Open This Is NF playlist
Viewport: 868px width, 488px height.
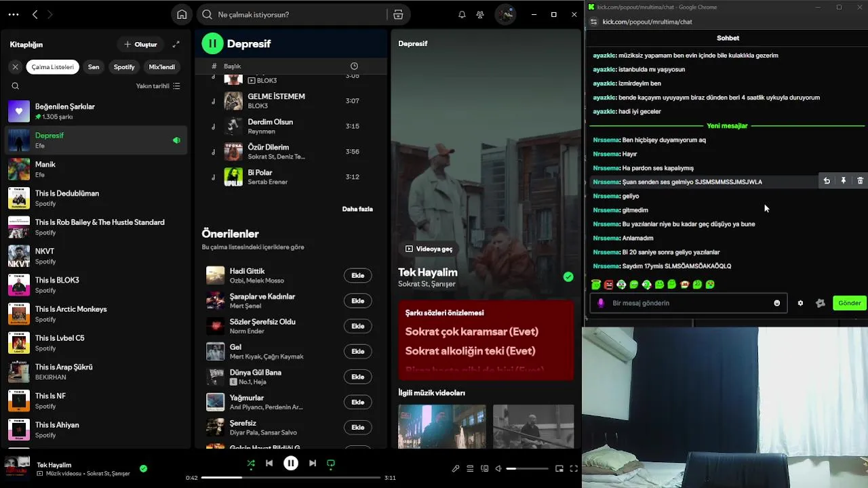tap(96, 401)
